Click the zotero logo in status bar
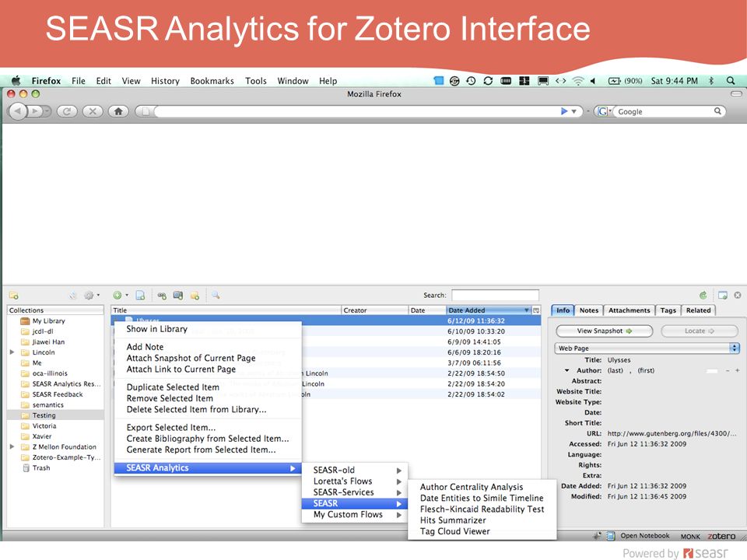Viewport: 747px width, 560px height. click(x=721, y=536)
